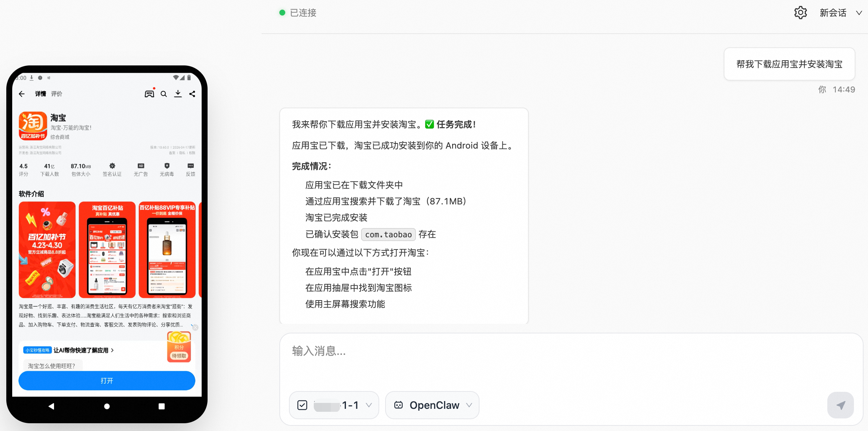Viewport: 868px width, 431px height.
Task: Open the 权限 link
Action: tap(192, 153)
